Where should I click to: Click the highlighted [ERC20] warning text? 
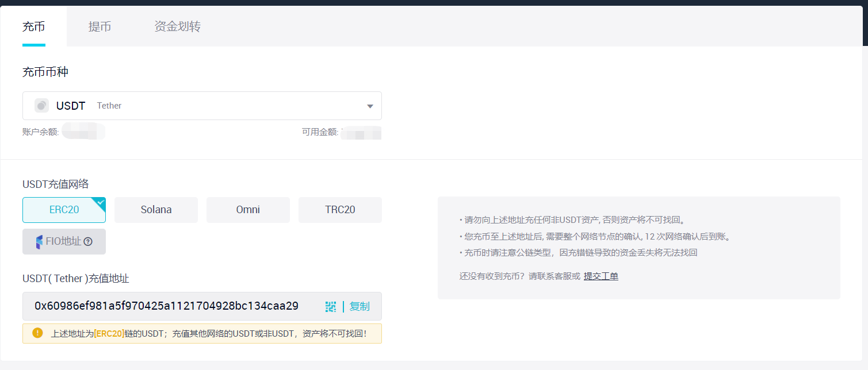109,333
